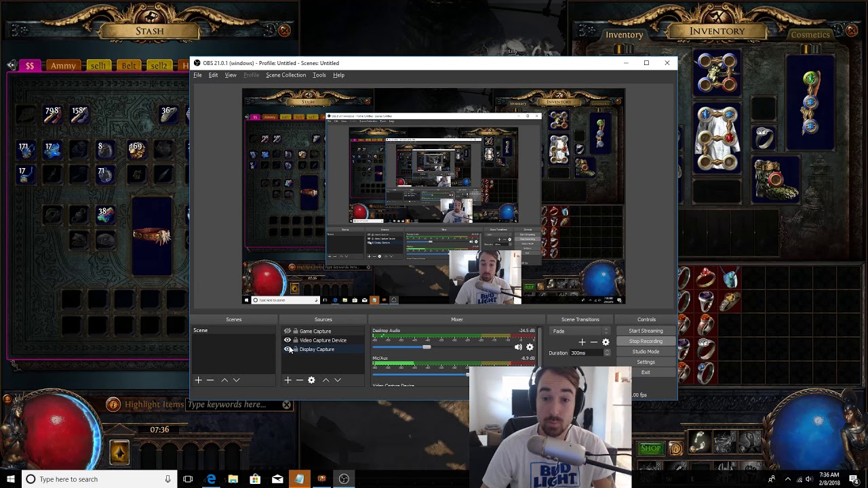Enable Studio Mode

pos(646,352)
